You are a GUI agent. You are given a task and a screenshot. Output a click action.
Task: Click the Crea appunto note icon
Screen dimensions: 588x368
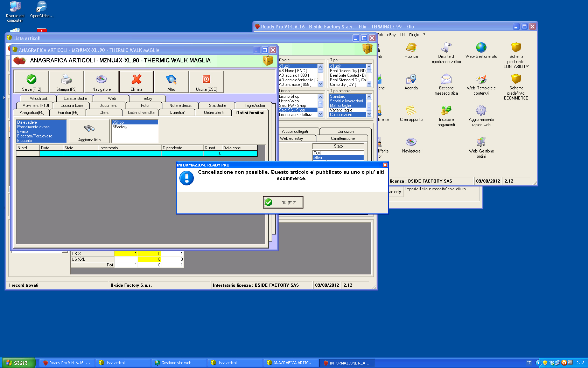[411, 110]
